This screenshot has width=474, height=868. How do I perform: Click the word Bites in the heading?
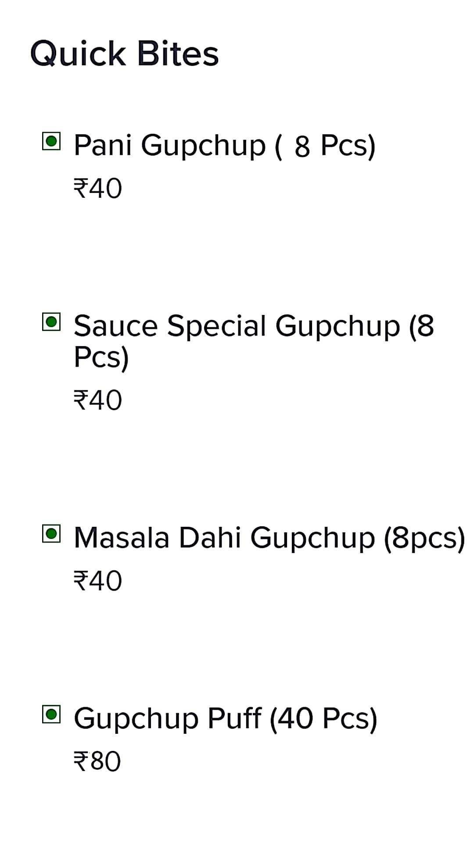(178, 54)
